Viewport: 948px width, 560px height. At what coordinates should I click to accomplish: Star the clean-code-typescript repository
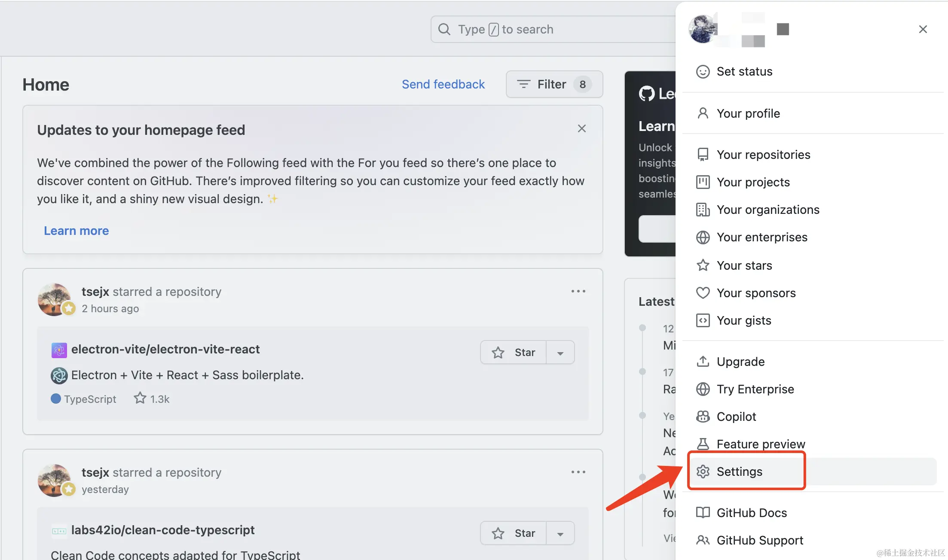click(514, 533)
